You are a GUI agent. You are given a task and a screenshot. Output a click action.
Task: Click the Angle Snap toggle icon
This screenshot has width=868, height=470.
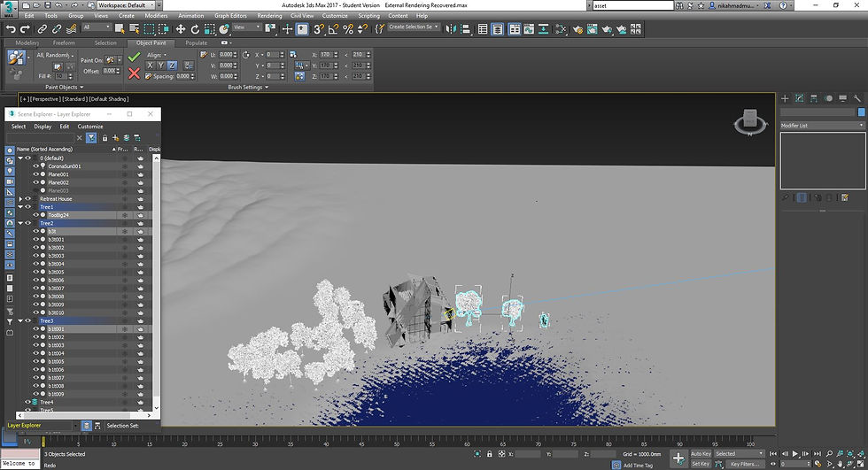[333, 28]
